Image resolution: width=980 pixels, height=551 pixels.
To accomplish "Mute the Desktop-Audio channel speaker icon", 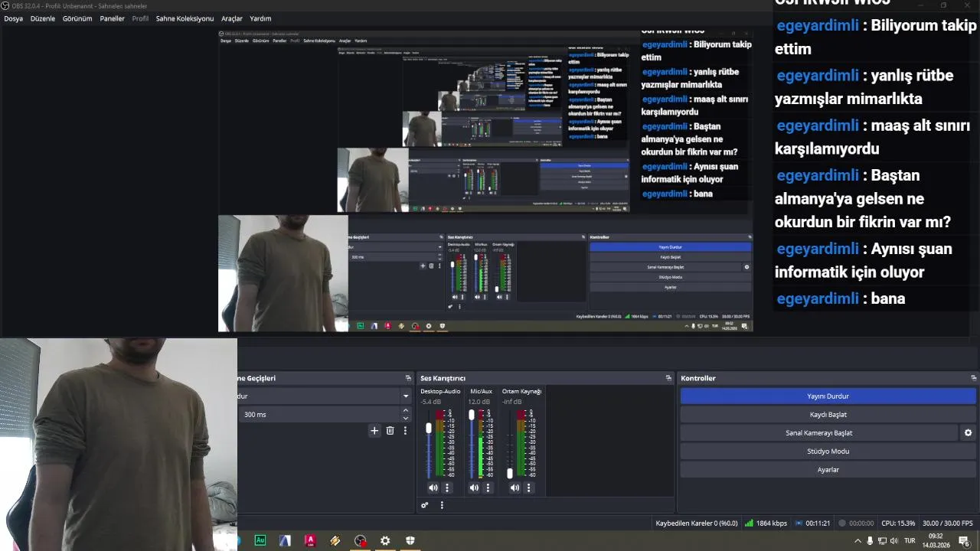I will tap(433, 487).
